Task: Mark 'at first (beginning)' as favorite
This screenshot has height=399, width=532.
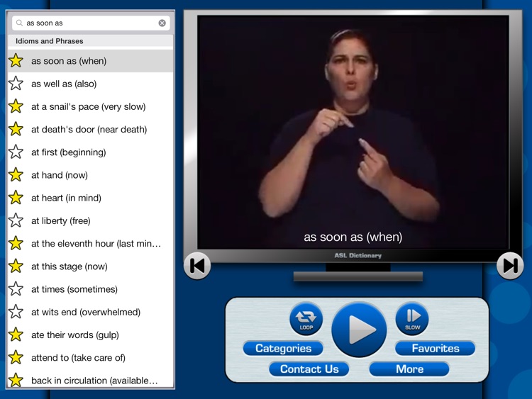Action: 16,152
